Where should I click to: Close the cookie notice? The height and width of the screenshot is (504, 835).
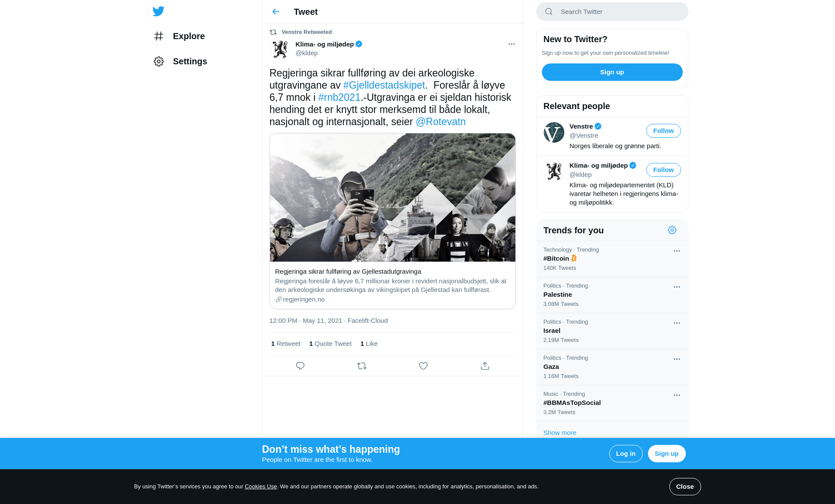pos(685,487)
